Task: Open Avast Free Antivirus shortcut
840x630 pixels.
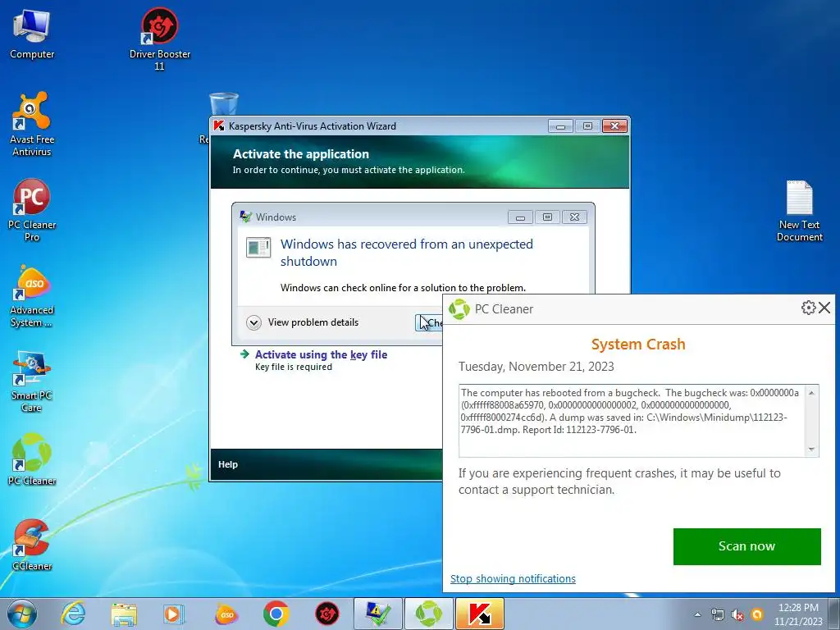Action: (x=32, y=125)
